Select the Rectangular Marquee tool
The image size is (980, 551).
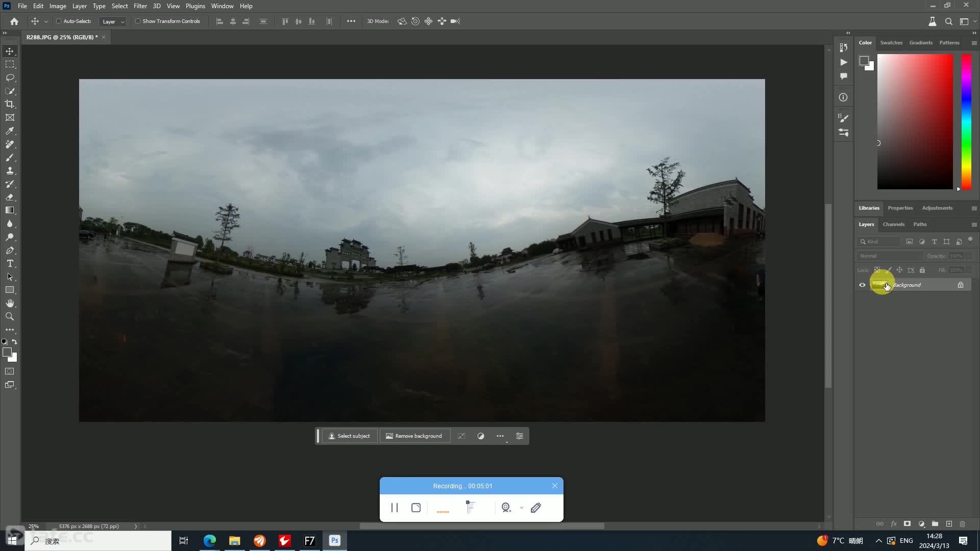(10, 64)
